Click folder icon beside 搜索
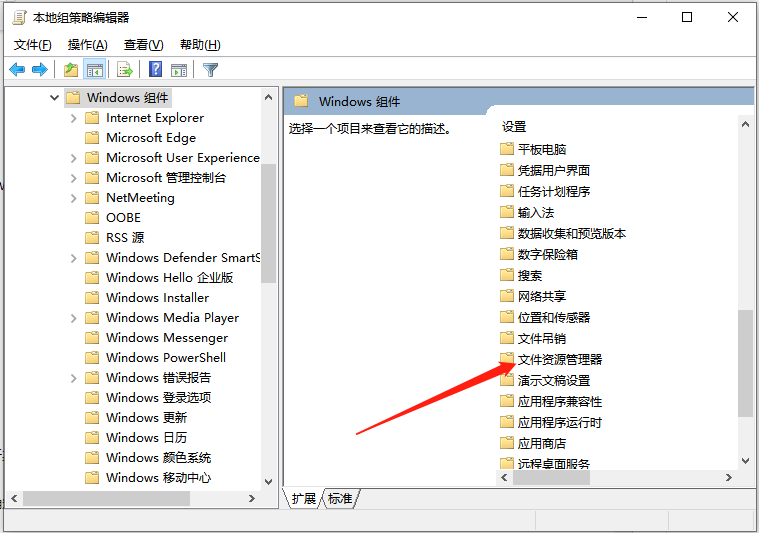Viewport: 759px width, 533px height. (x=507, y=274)
